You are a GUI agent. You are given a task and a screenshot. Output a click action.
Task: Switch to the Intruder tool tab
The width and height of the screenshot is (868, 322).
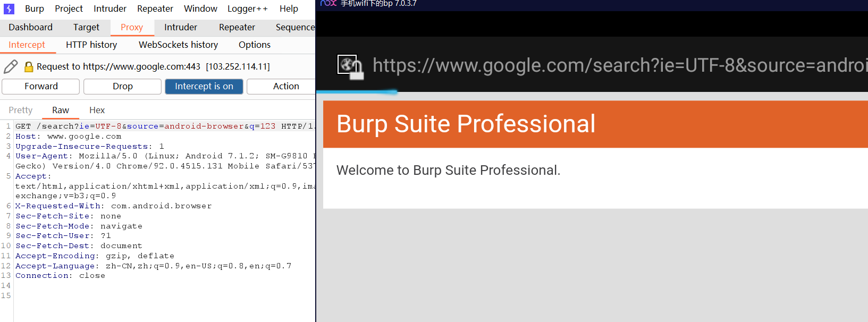point(181,28)
